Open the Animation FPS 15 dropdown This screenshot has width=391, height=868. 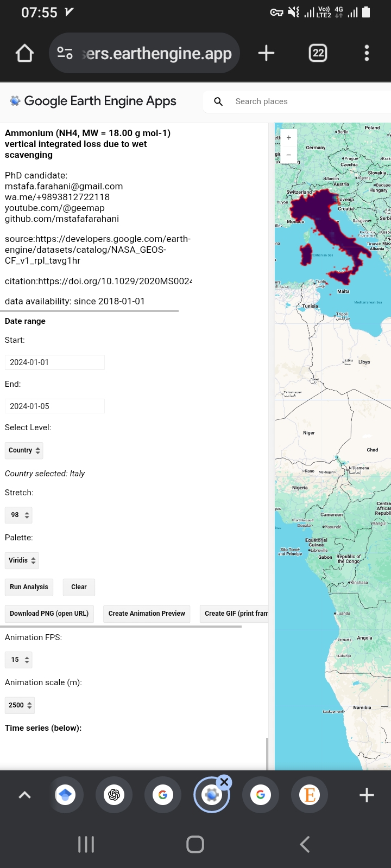[18, 660]
